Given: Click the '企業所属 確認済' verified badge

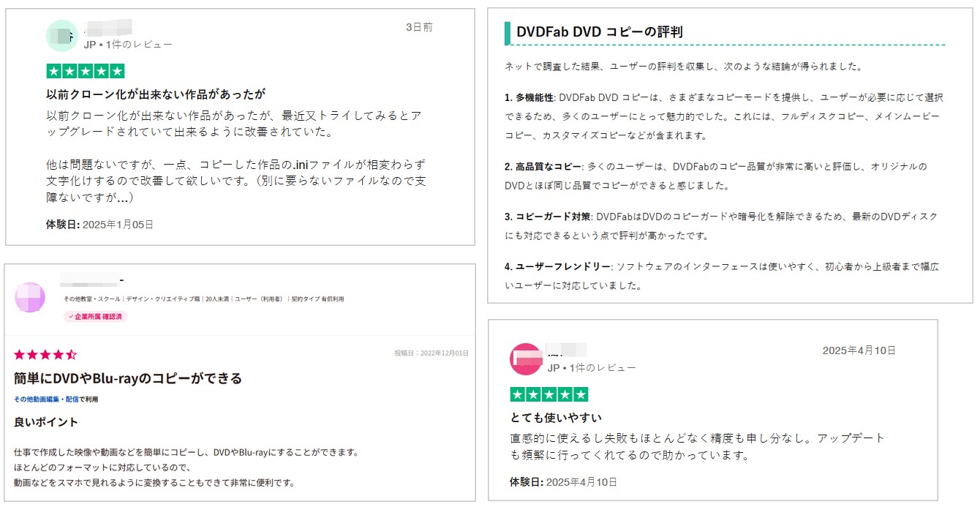Looking at the screenshot, I should point(96,317).
